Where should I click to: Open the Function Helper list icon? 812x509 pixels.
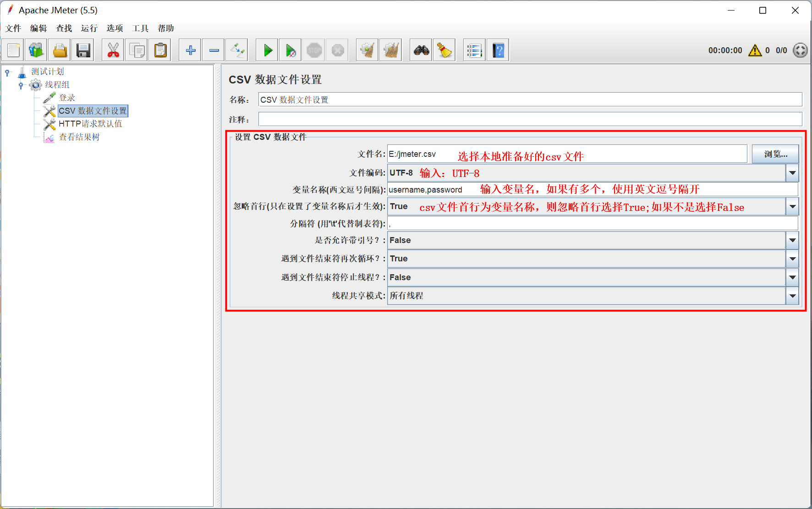coord(475,50)
